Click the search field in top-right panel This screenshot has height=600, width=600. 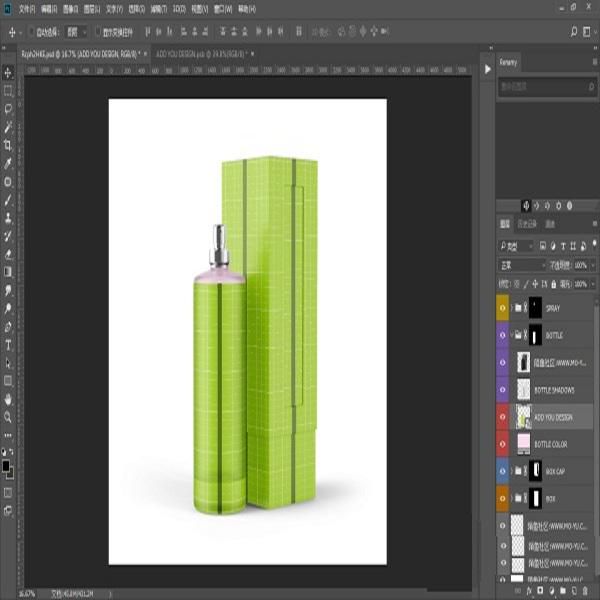[546, 87]
